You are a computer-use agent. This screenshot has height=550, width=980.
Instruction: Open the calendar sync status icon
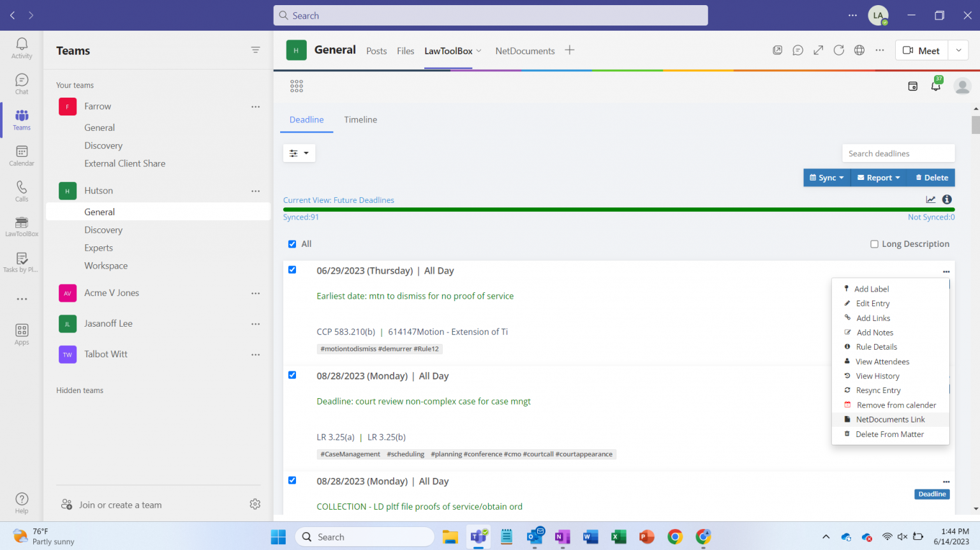click(x=912, y=85)
